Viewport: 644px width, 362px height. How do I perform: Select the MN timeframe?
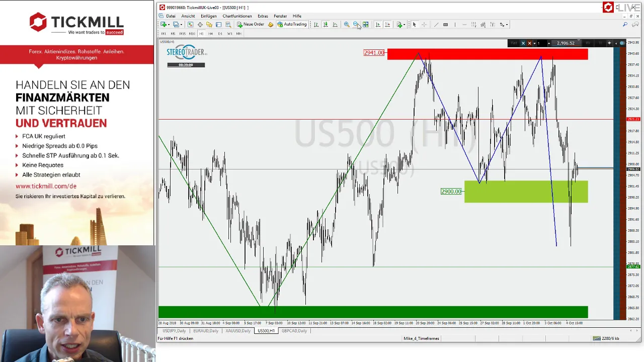(x=238, y=33)
